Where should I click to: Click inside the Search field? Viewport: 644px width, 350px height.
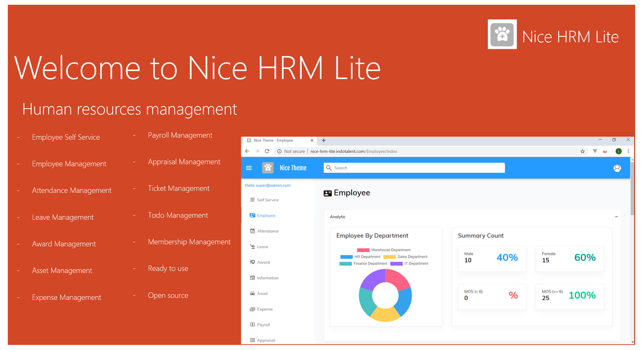pyautogui.click(x=413, y=167)
